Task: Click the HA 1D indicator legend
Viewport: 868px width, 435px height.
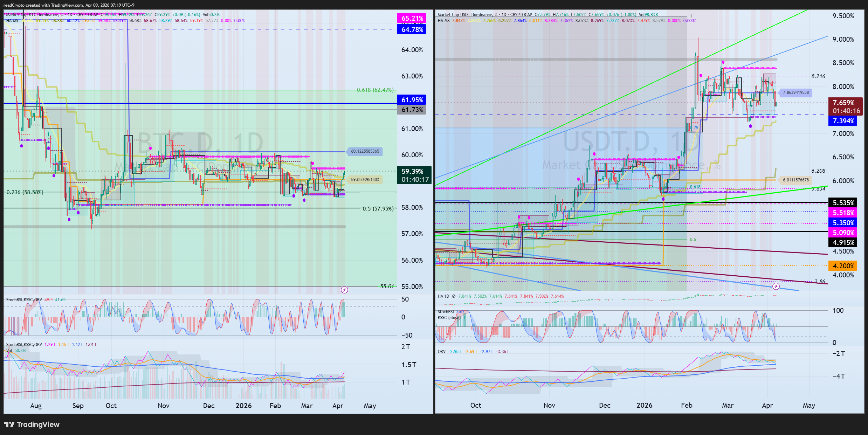Action: (x=443, y=296)
